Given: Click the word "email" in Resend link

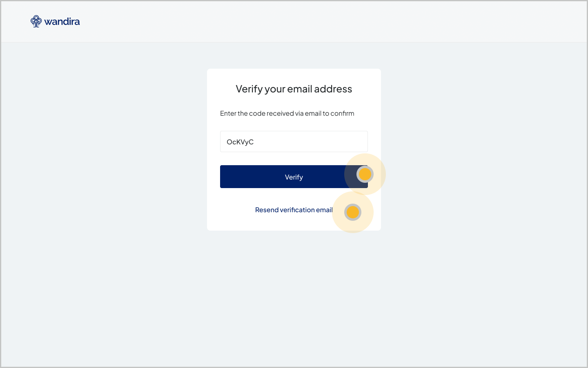Looking at the screenshot, I should click(324, 210).
